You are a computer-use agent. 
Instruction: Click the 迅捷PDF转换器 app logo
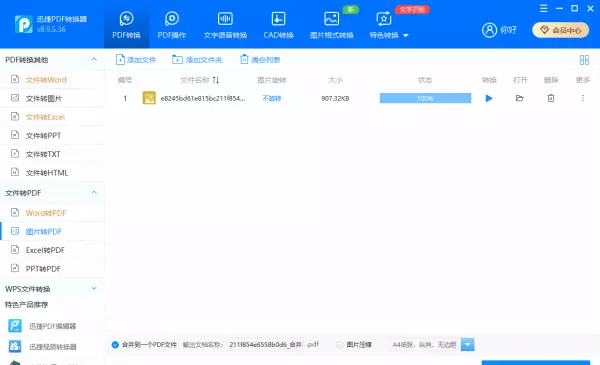click(x=23, y=24)
